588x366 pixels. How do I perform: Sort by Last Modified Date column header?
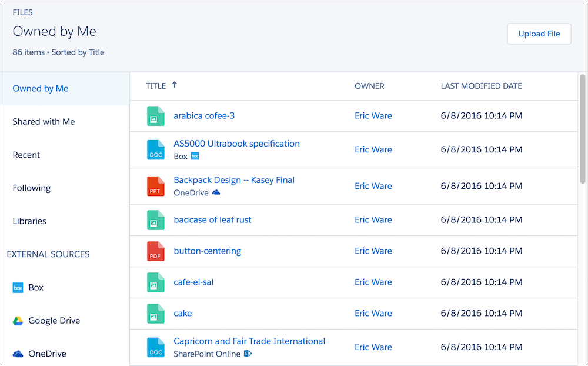481,86
